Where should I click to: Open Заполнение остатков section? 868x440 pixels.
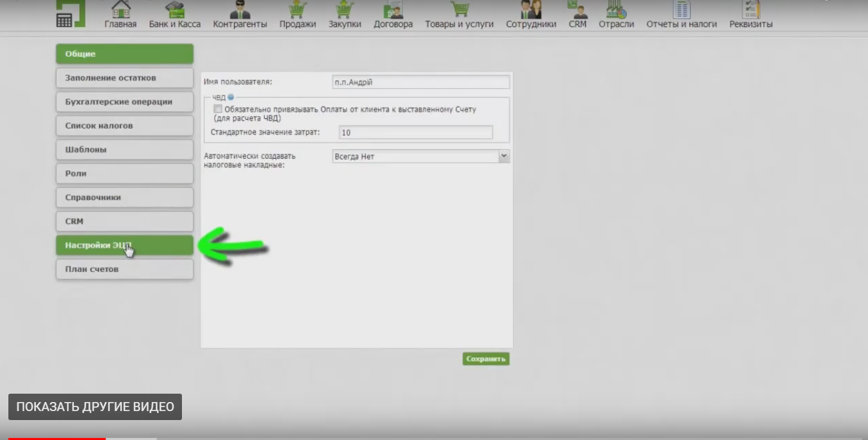[125, 78]
